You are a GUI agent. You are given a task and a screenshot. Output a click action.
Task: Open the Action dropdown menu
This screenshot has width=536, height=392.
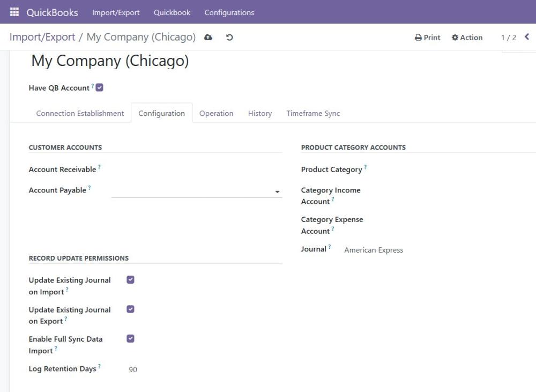(x=467, y=38)
